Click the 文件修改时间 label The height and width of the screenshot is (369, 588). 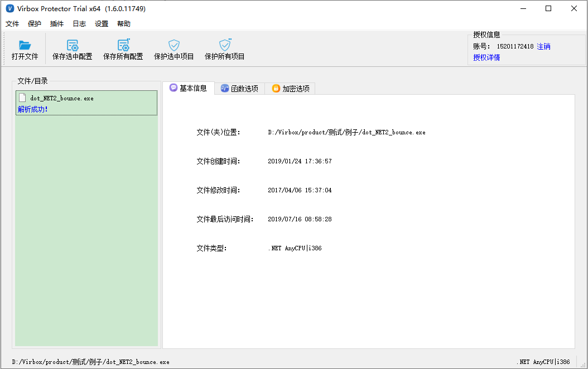coord(218,190)
